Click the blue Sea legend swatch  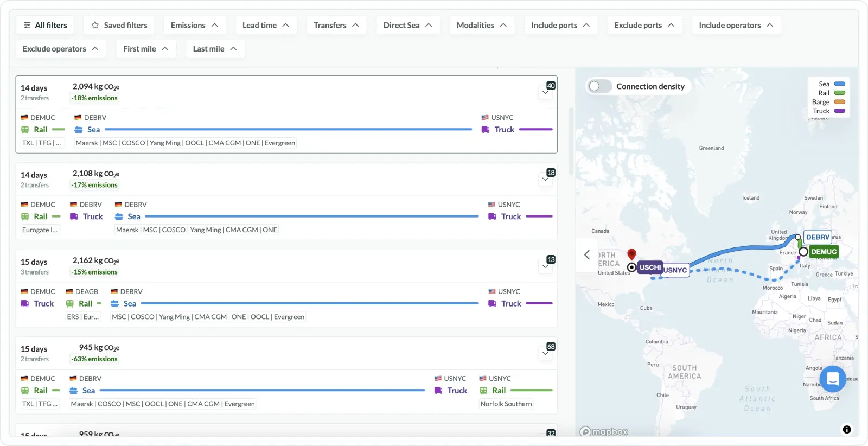839,84
